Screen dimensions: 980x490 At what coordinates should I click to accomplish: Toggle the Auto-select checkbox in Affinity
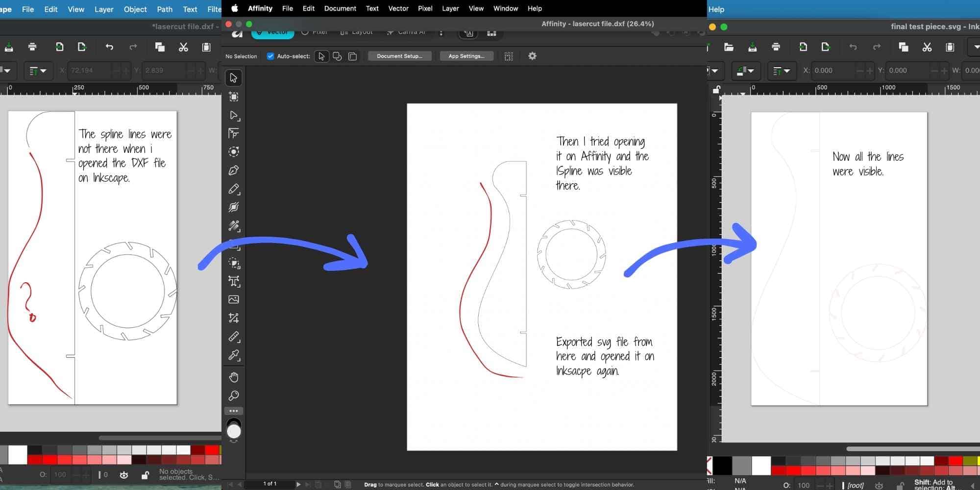coord(270,56)
